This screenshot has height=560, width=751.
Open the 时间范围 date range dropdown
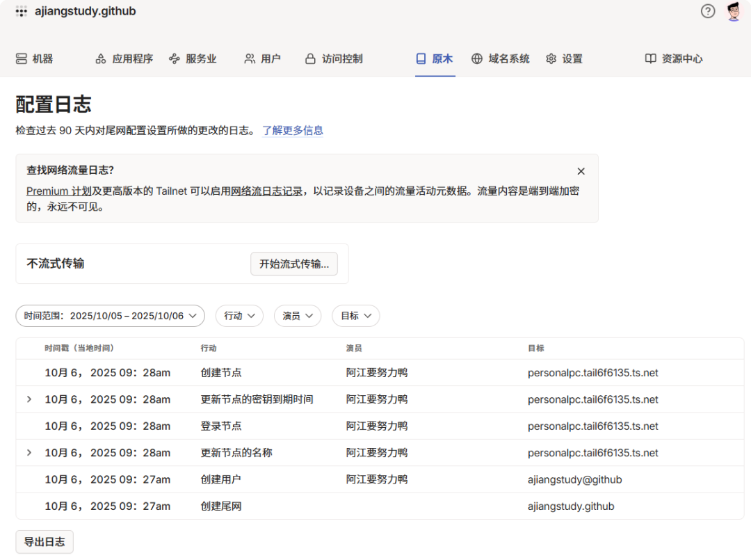(x=110, y=316)
